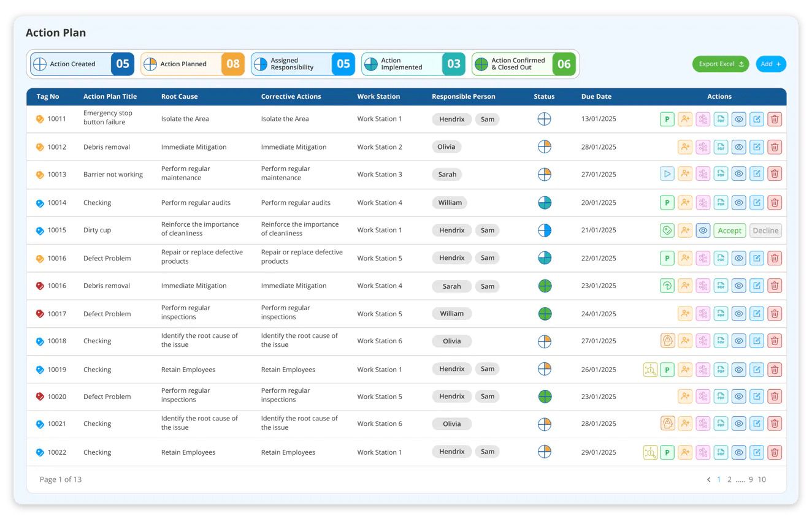
Task: Click the previous page chevron in pagination
Action: coord(708,479)
